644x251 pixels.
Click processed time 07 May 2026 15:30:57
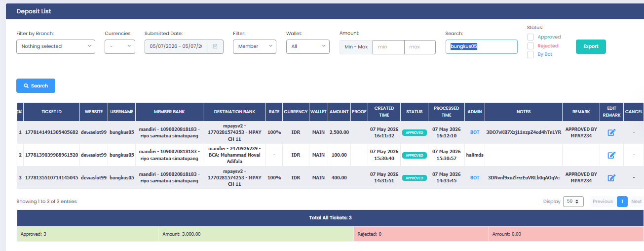447,155
